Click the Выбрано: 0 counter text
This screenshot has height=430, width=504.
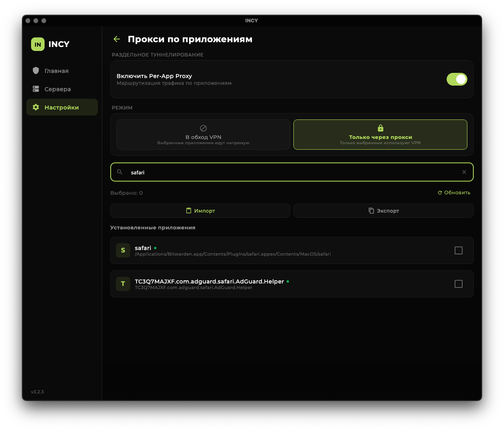tap(127, 193)
